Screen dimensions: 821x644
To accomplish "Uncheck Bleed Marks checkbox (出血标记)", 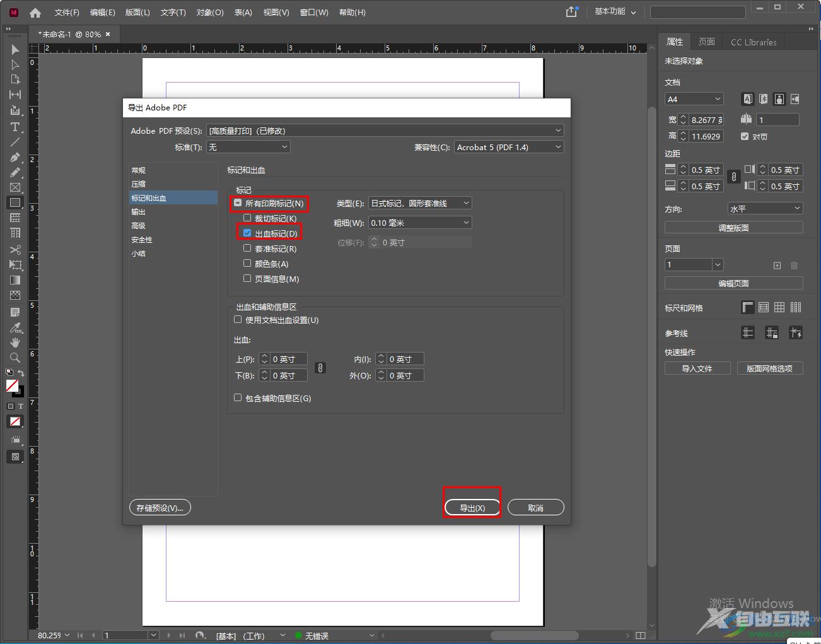I will [247, 233].
